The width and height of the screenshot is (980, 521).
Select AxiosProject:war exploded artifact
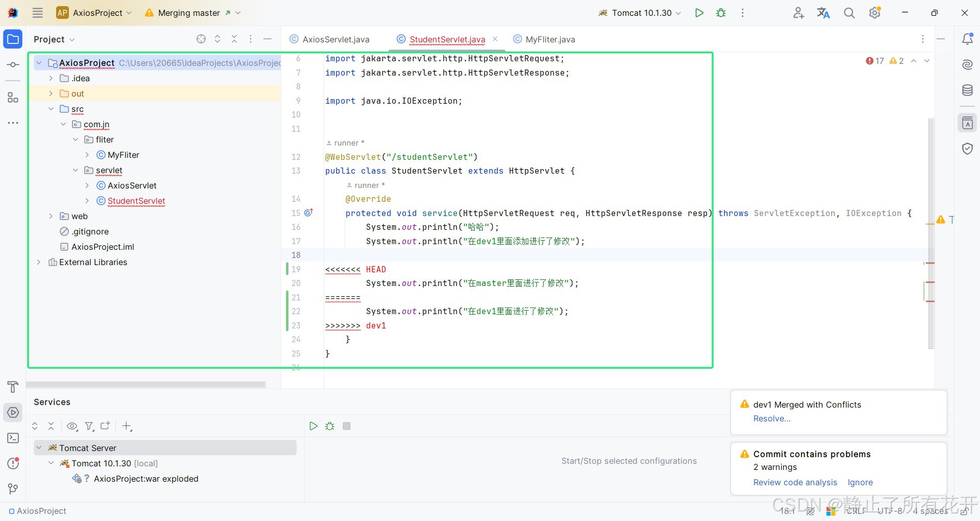click(146, 479)
